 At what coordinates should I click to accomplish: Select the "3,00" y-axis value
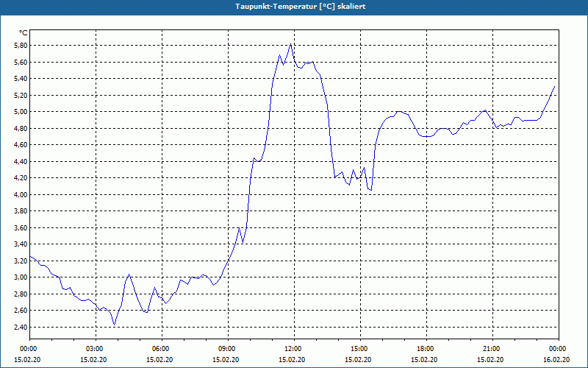pyautogui.click(x=21, y=277)
